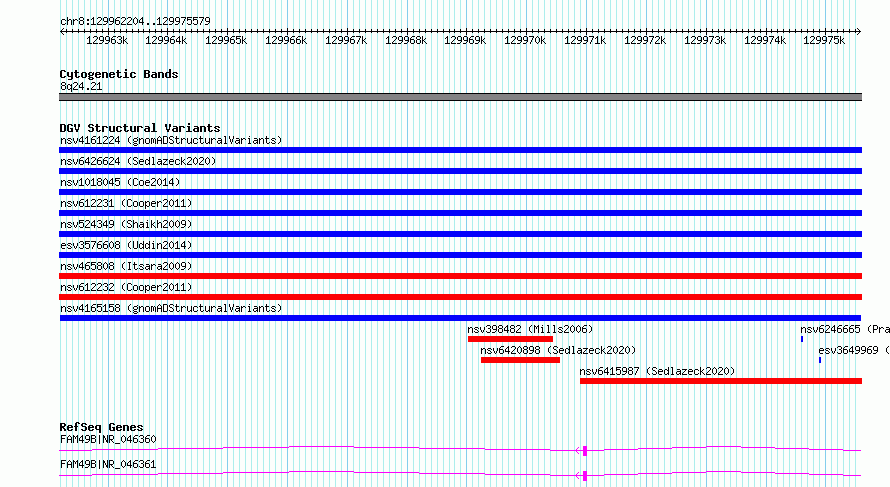Viewport: 890px width, 487px height.
Task: Click the gray 8q24.21 cytogenetic band bar
Action: 460,97
